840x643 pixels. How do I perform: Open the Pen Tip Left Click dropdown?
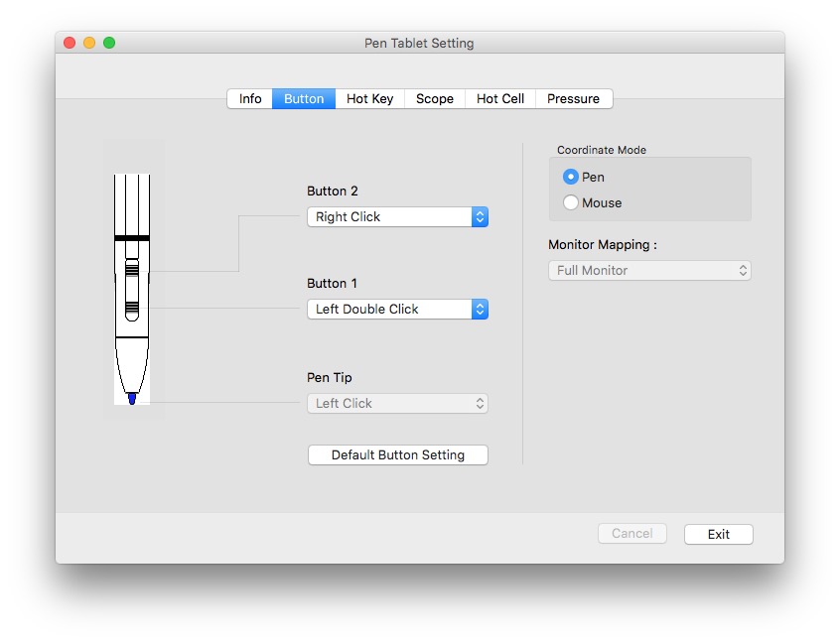397,403
